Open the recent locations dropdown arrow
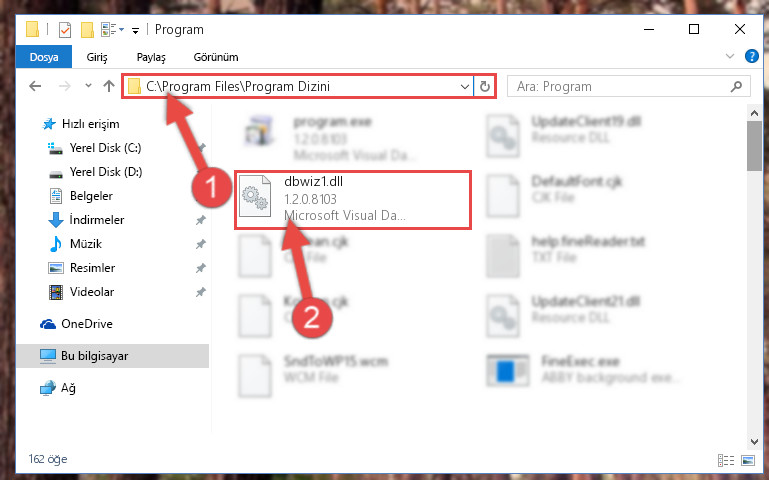769x480 pixels. (88, 86)
